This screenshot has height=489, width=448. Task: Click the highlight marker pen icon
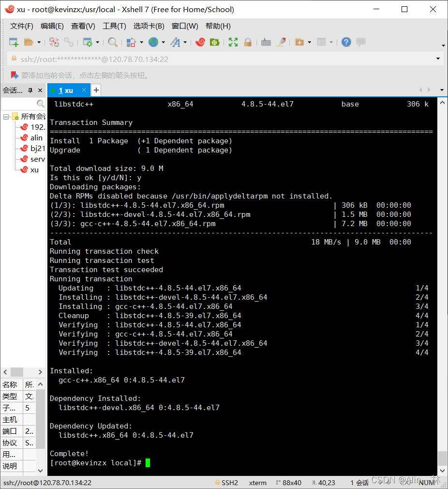click(281, 42)
